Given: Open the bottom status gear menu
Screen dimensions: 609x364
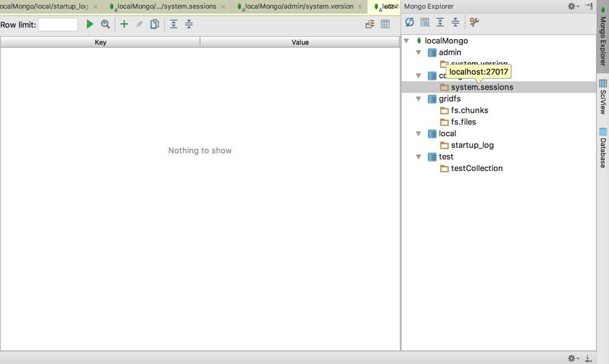Looking at the screenshot, I should point(574,358).
